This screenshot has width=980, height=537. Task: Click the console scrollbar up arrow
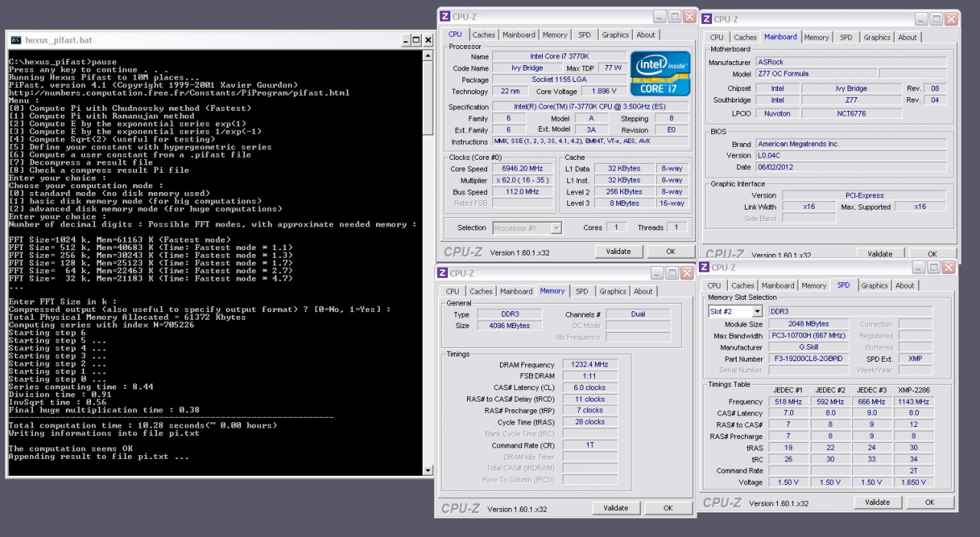click(428, 56)
